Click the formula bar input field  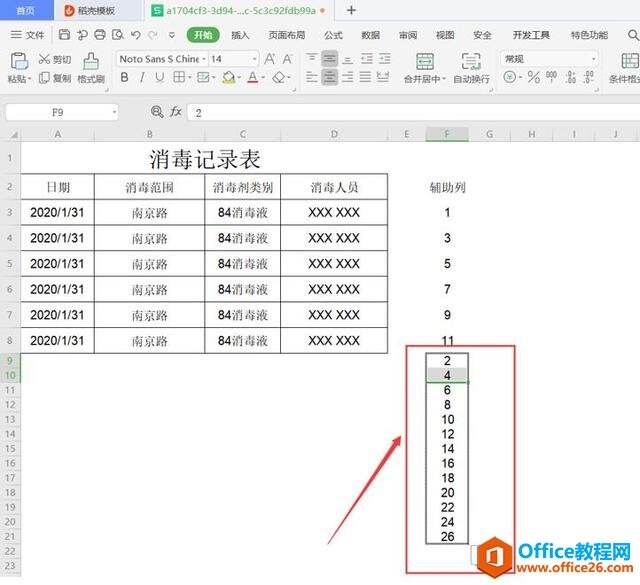point(413,113)
